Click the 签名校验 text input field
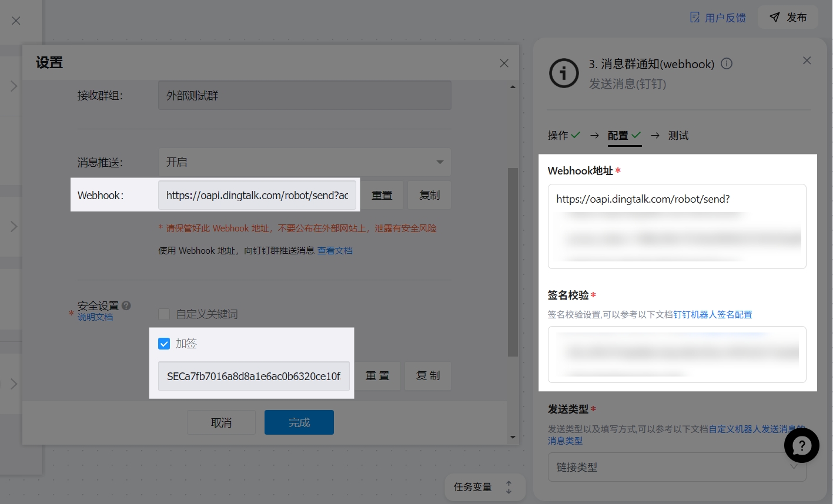Screen dimensions: 833x504 click(x=676, y=354)
